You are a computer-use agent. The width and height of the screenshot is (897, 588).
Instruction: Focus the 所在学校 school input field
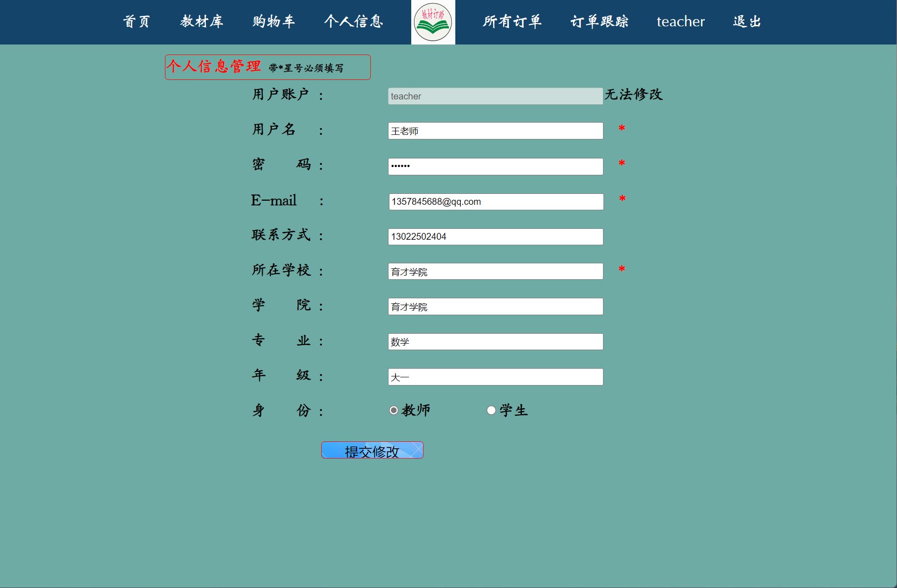[495, 271]
